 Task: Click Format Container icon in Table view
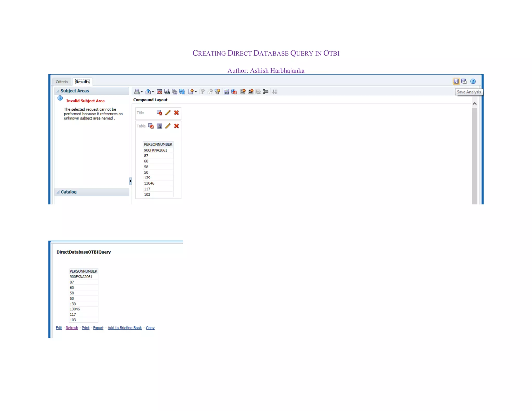(x=151, y=126)
